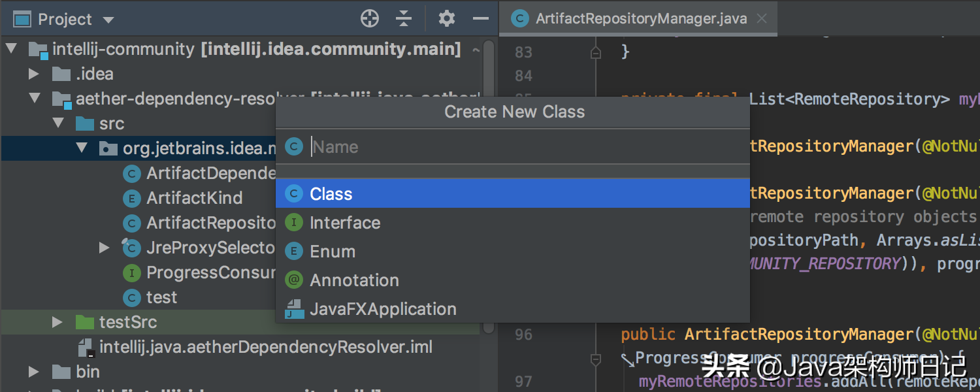The image size is (980, 392).
Task: Select the bin folder row
Action: pyautogui.click(x=240, y=372)
